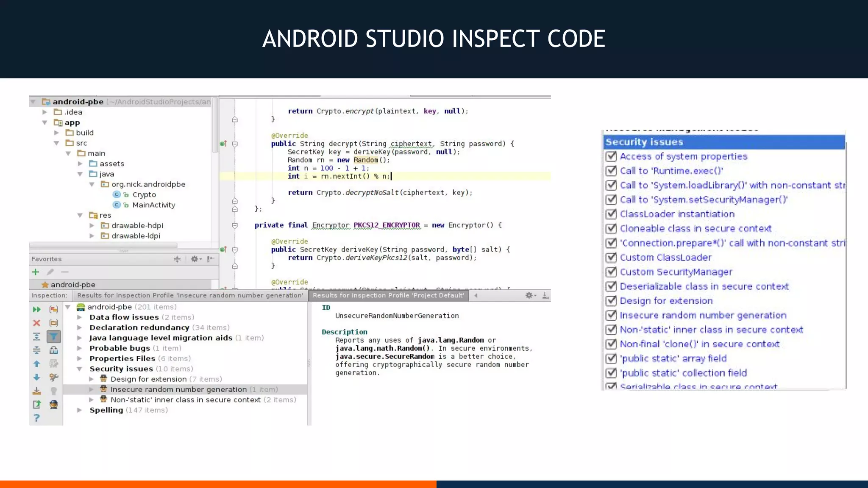Open help via blue question mark
Screen dimensions: 868x488
coord(37,418)
